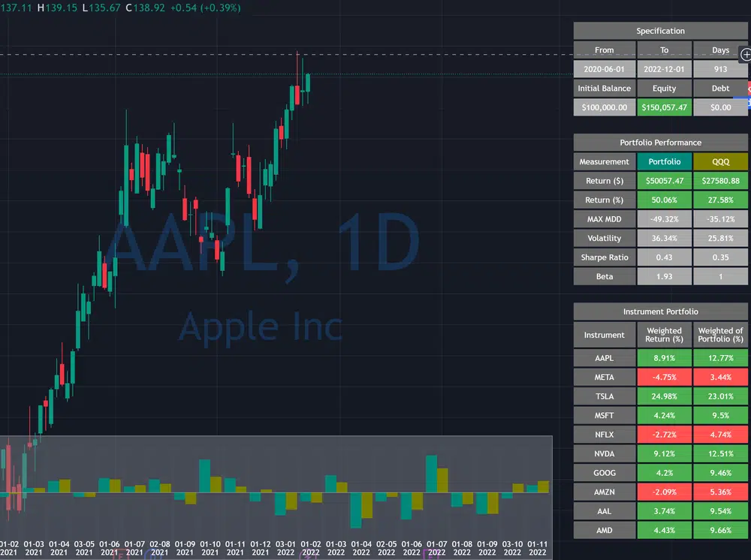Click the Portfolio Performance table title
Viewport: 751px width, 560px height.
[660, 143]
